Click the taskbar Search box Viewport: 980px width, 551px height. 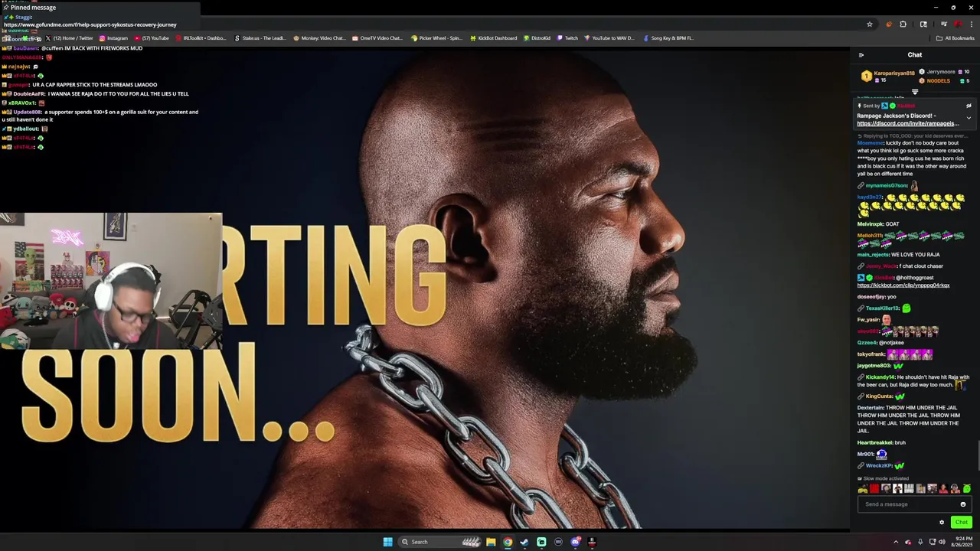439,542
